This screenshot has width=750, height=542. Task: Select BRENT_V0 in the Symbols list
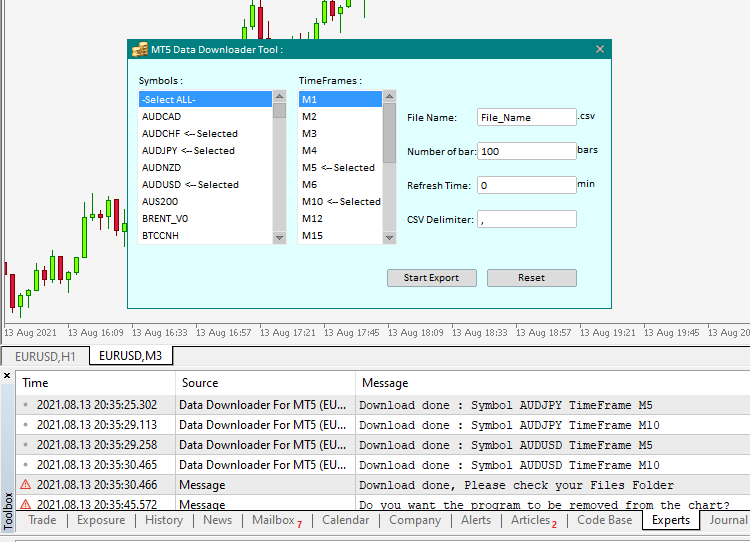(x=205, y=219)
